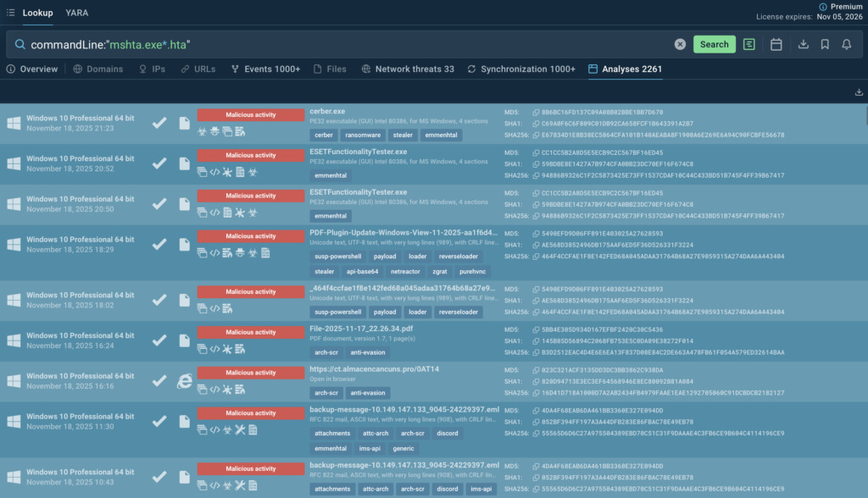This screenshot has width=868, height=498.
Task: Click the wrench tools icon in 11:30 row
Action: coord(240,430)
